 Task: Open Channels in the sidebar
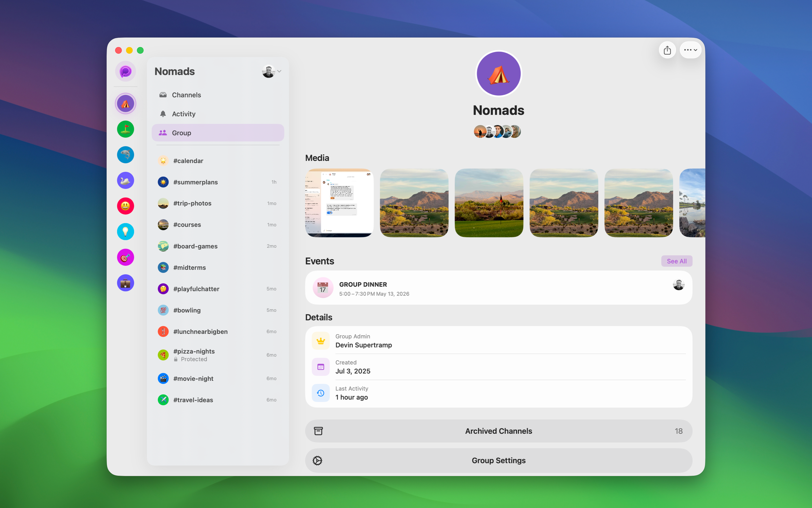(x=218, y=95)
